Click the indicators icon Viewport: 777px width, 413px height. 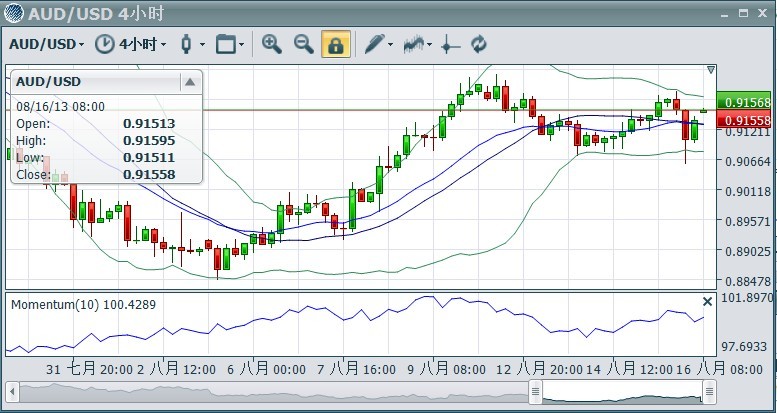pos(414,44)
